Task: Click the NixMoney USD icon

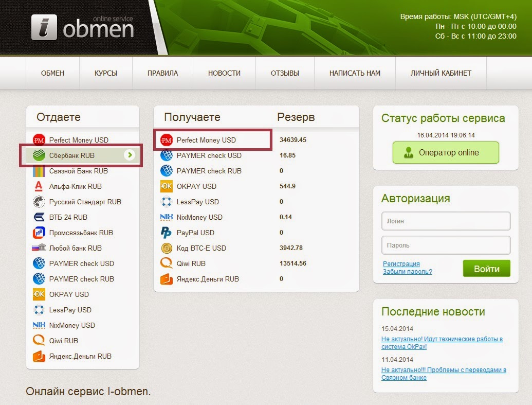Action: coord(166,217)
